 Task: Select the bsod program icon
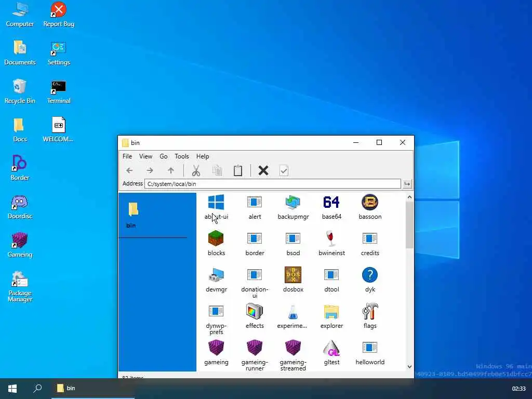coord(293,238)
